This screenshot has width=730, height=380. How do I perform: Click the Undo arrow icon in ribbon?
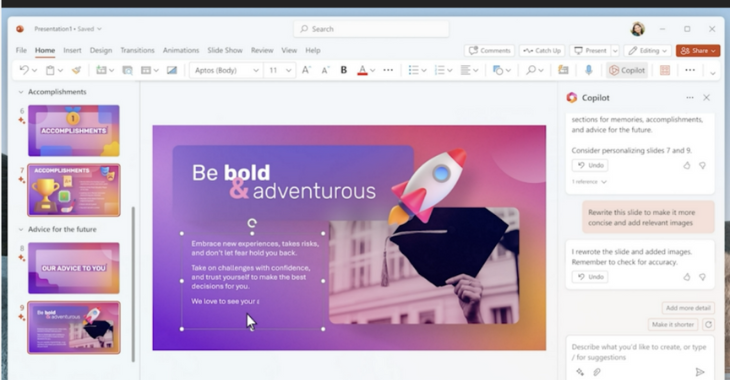pyautogui.click(x=24, y=70)
